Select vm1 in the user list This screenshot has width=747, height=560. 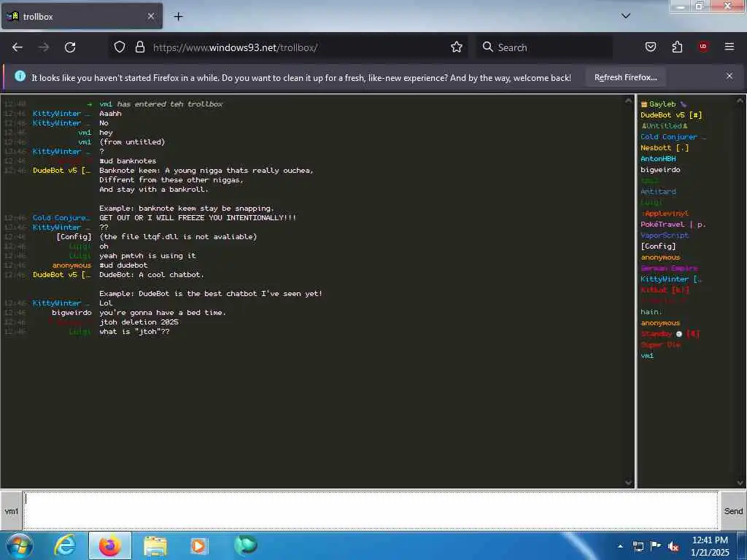648,356
